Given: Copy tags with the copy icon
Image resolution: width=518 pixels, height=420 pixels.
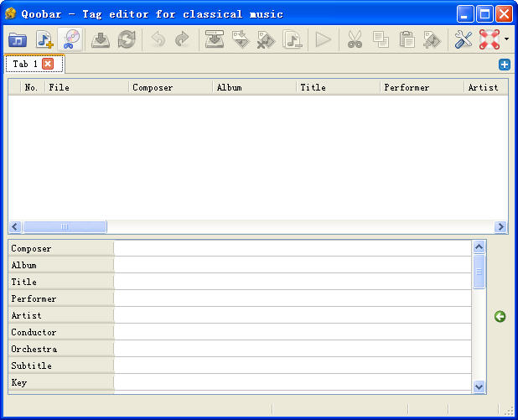Looking at the screenshot, I should (381, 39).
